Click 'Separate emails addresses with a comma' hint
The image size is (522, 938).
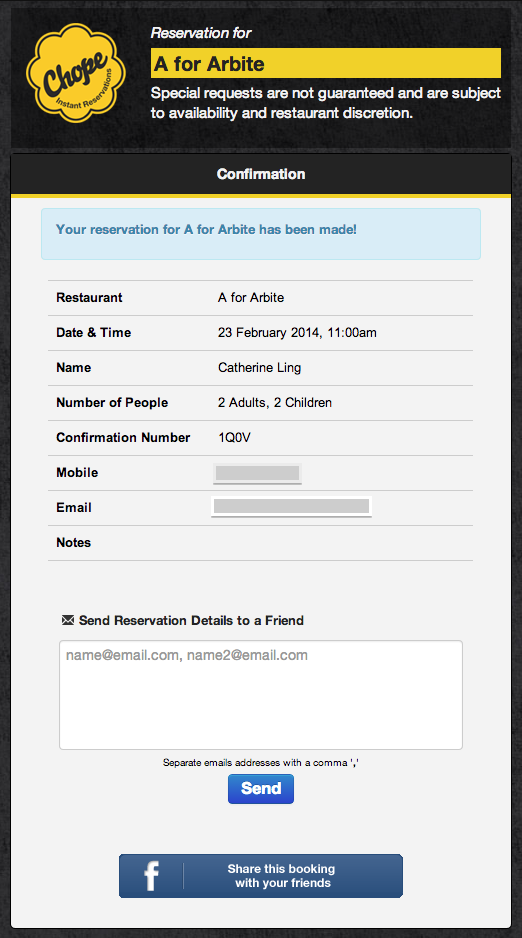coord(261,763)
